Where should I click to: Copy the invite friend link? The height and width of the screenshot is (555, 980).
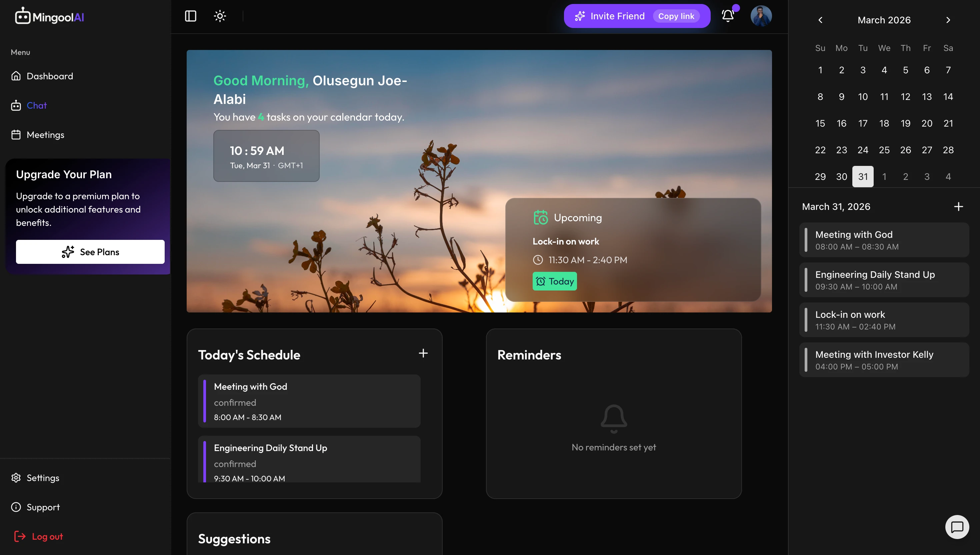(x=676, y=16)
